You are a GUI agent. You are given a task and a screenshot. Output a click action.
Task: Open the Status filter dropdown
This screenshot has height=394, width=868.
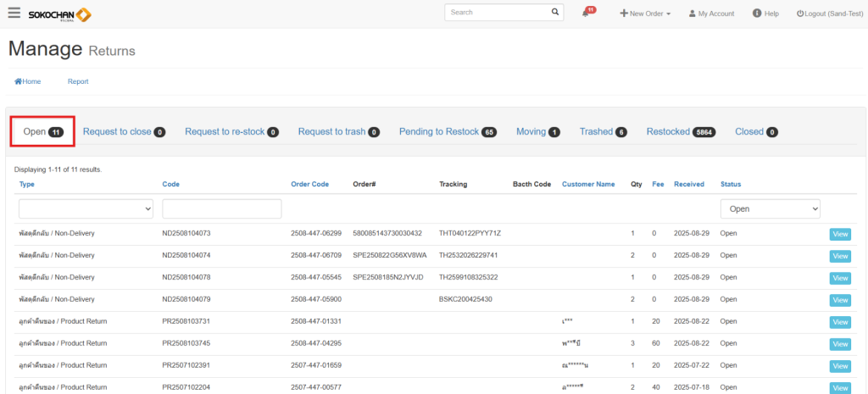[770, 208]
